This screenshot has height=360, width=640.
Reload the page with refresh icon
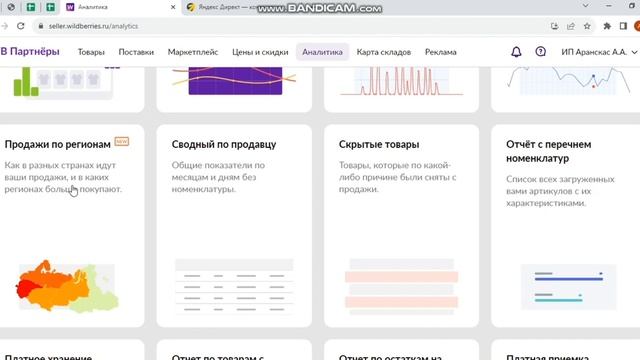pyautogui.click(x=21, y=26)
